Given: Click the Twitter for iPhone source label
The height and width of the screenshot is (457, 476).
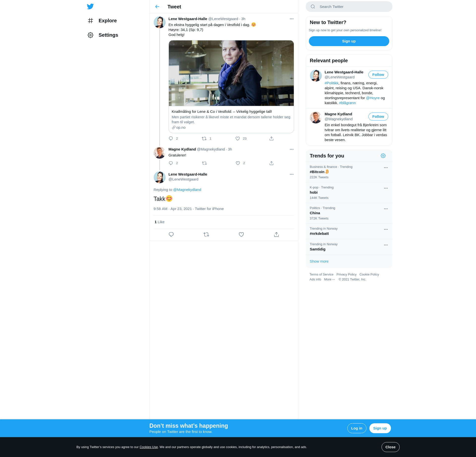Looking at the screenshot, I should pyautogui.click(x=209, y=209).
